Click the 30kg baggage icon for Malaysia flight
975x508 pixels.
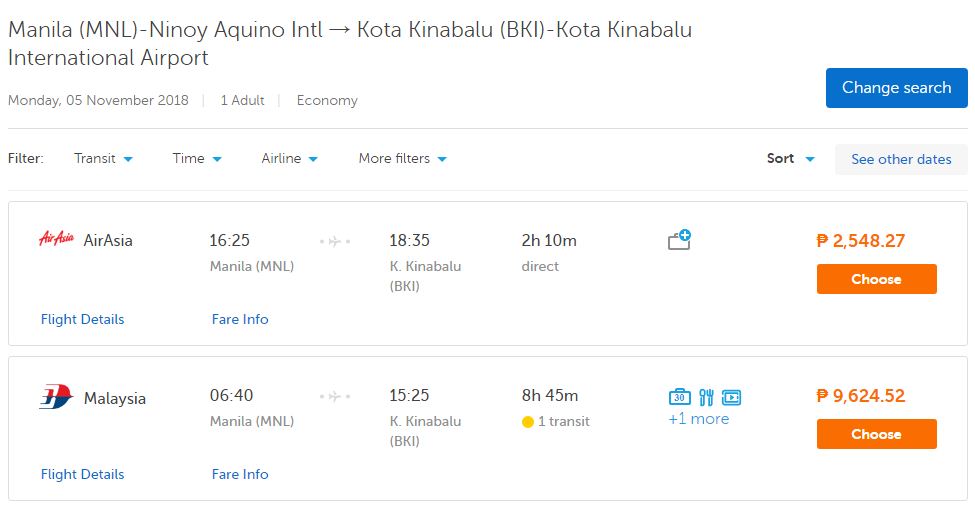680,397
